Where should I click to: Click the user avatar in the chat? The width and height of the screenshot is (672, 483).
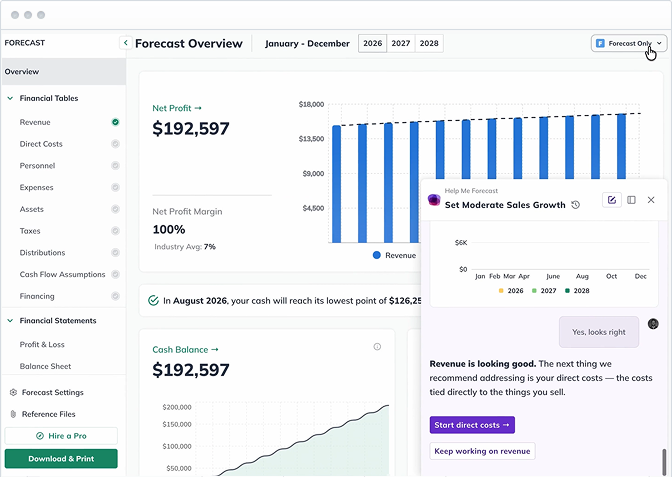[653, 324]
